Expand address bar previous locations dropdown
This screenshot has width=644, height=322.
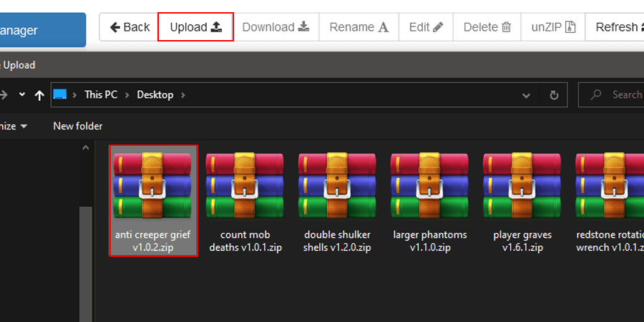click(x=526, y=96)
